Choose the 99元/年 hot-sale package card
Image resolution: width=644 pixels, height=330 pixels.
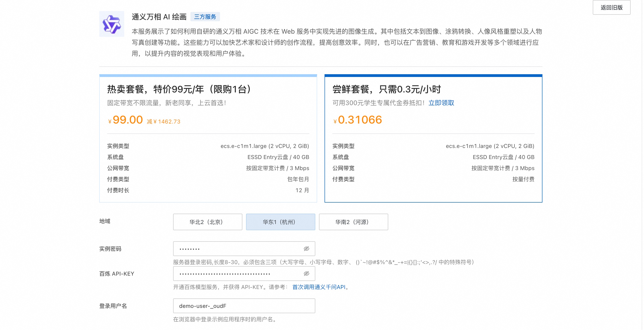point(208,138)
